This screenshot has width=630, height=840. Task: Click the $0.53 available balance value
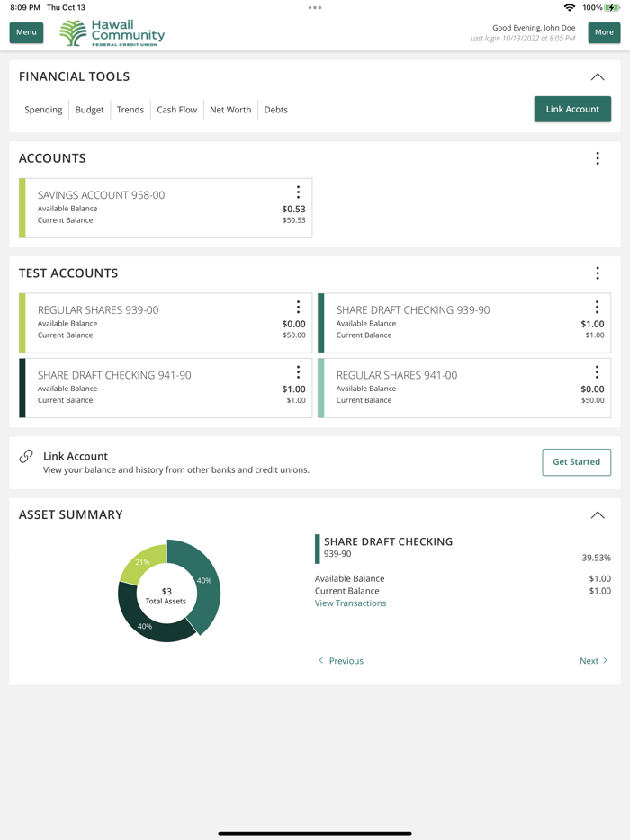click(293, 209)
